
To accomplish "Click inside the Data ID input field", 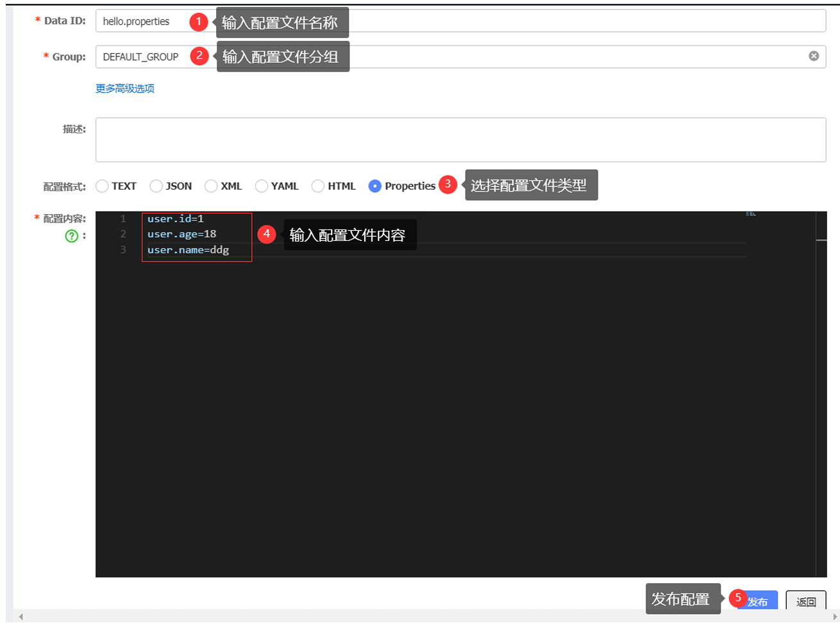I will tap(513, 21).
